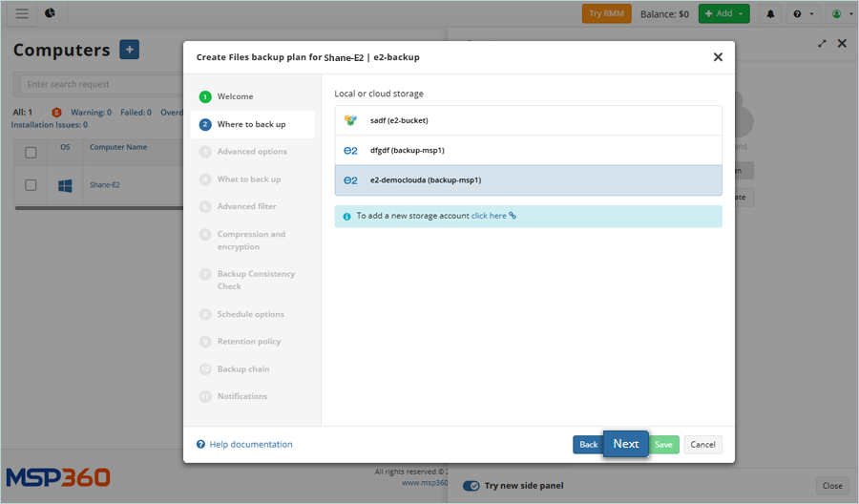Expand the user account dropdown
Screen dimensions: 859x504
840,13
